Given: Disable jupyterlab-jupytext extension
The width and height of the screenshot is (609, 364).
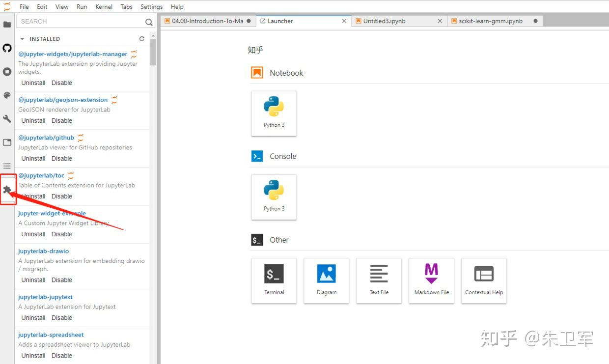Looking at the screenshot, I should coord(62,318).
